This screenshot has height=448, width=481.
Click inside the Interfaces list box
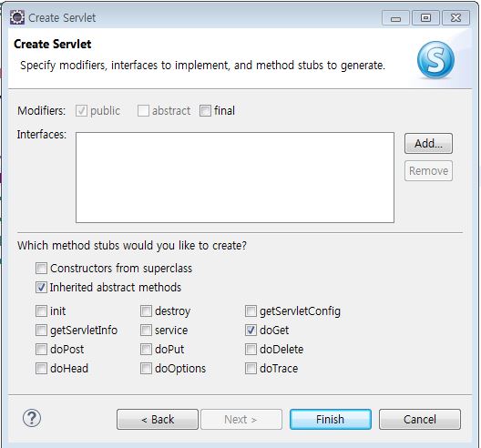tap(235, 178)
